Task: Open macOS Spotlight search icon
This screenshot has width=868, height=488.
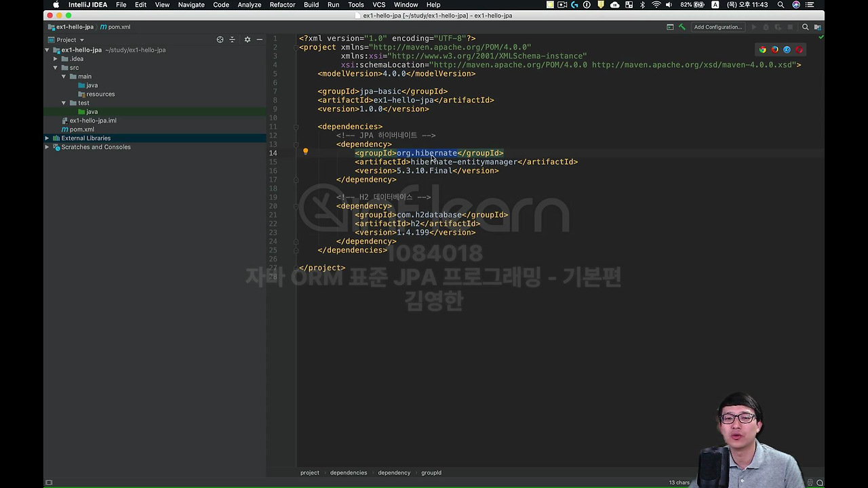Action: pos(781,5)
